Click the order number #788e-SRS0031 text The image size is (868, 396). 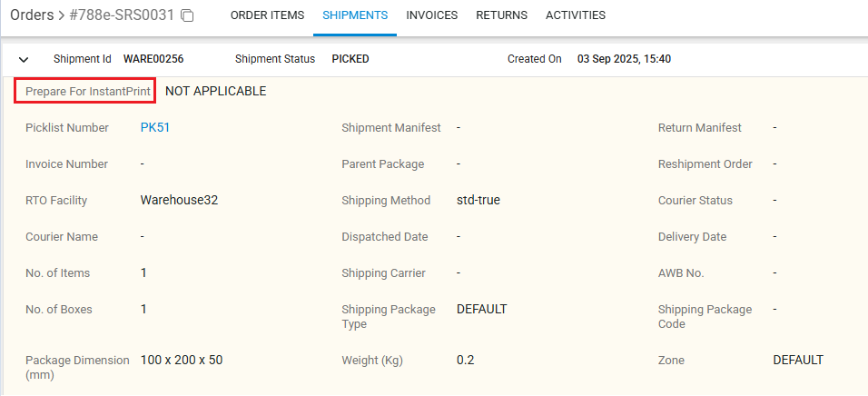(123, 15)
